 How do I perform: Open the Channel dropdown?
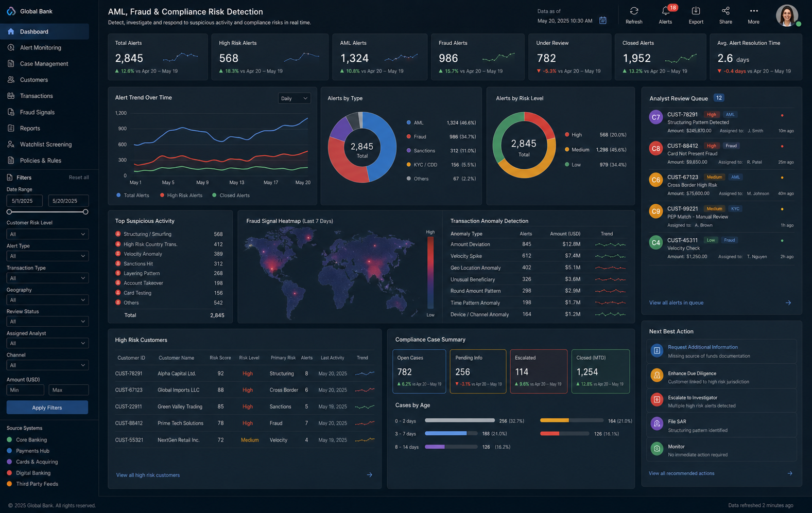47,365
